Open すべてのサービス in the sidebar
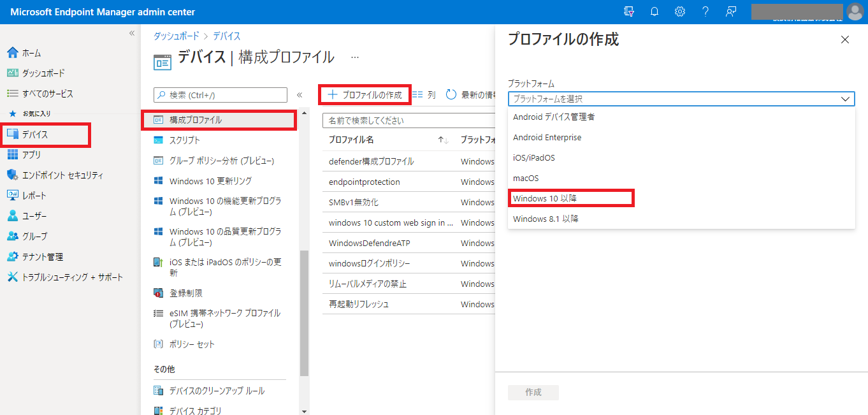Viewport: 868px width, 415px height. point(48,94)
